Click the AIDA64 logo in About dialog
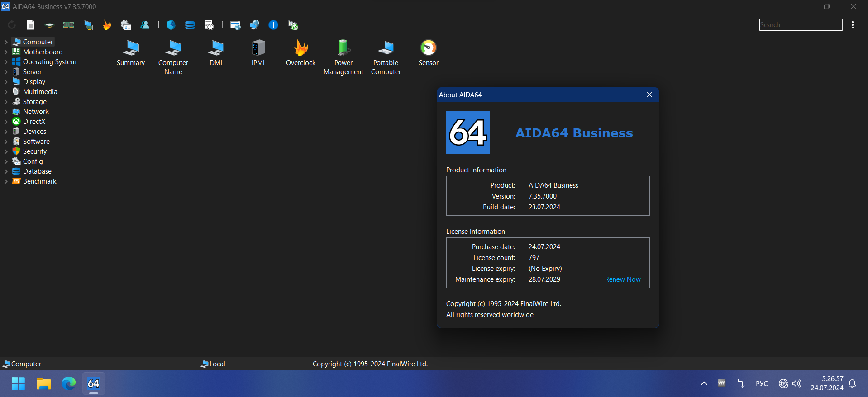 point(468,132)
